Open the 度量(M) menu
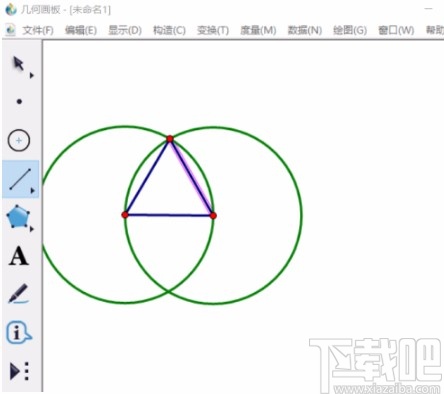Viewport: 444px width, 394px height. point(258,30)
